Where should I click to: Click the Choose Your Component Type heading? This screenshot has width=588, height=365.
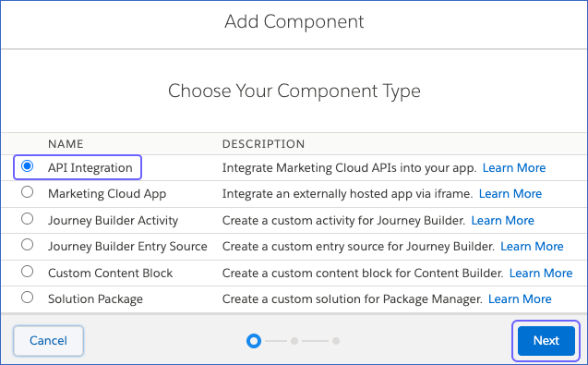coord(294,91)
